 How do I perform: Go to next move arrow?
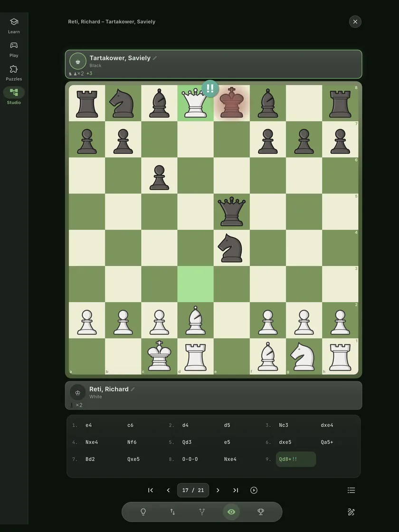tap(218, 490)
